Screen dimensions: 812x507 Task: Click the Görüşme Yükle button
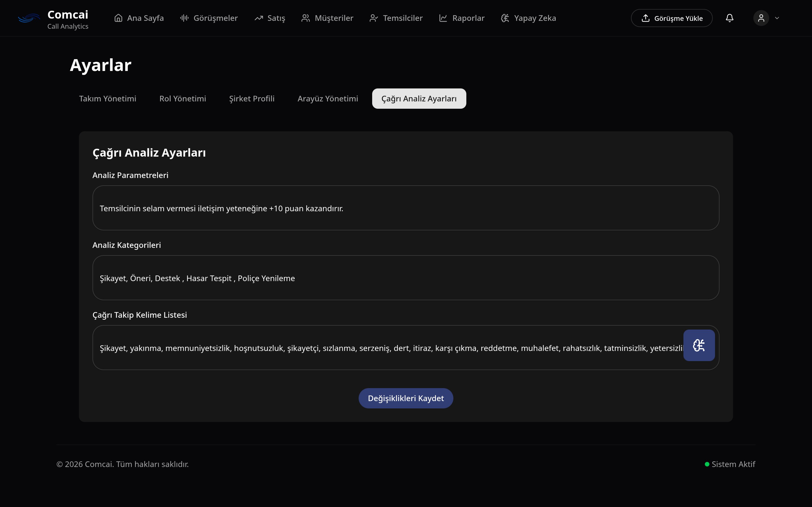[672, 18]
